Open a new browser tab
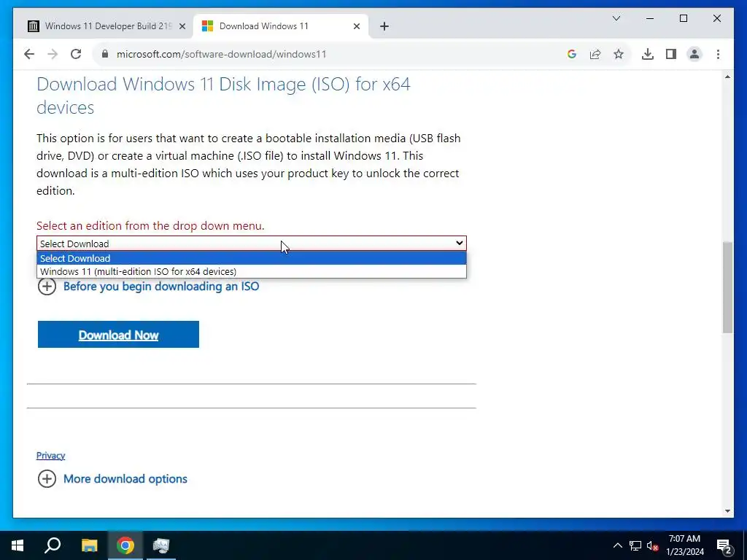 [x=384, y=26]
